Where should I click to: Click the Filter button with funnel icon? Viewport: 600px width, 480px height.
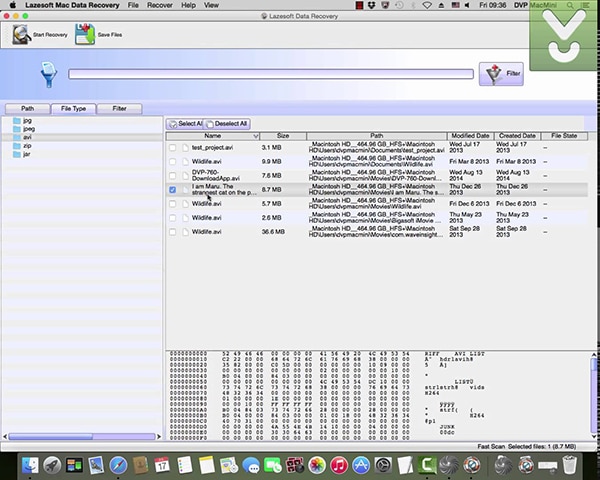point(501,74)
